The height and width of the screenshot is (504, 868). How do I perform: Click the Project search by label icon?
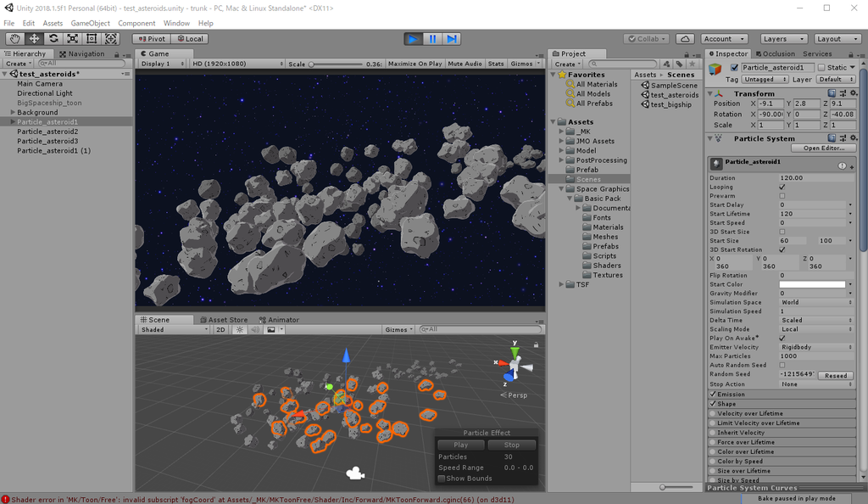click(679, 64)
